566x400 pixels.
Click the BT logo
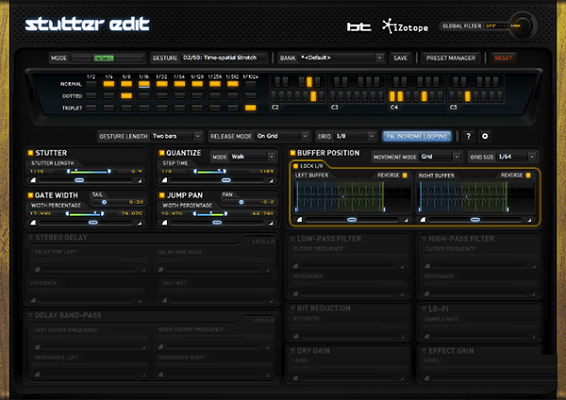click(x=359, y=27)
